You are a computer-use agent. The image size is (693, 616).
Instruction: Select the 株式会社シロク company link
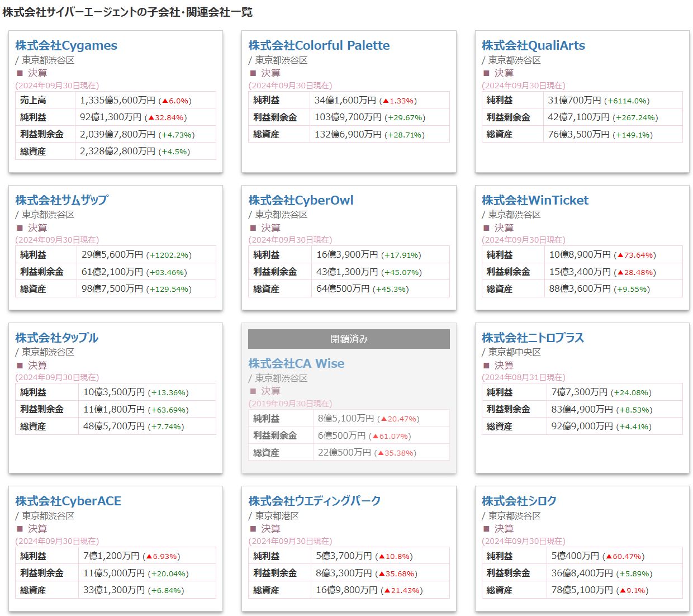519,501
